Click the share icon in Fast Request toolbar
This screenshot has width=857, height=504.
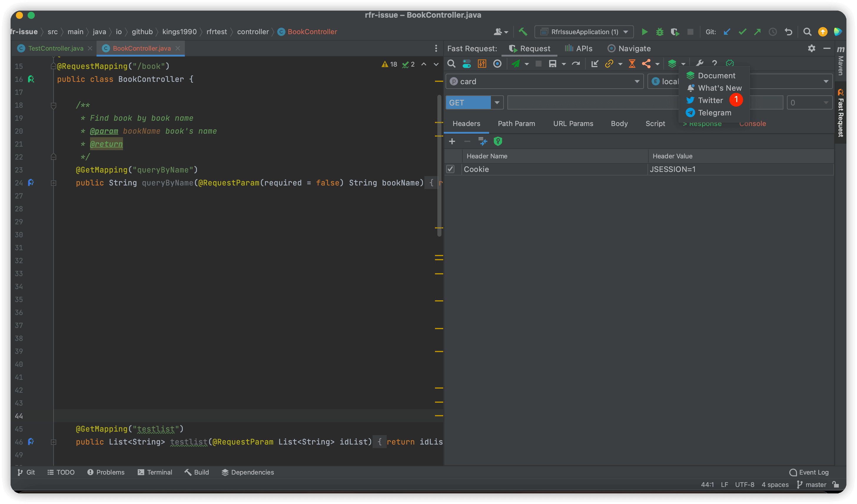646,64
